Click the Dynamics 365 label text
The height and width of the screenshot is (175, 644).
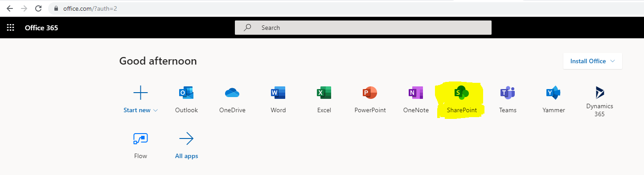click(x=599, y=110)
